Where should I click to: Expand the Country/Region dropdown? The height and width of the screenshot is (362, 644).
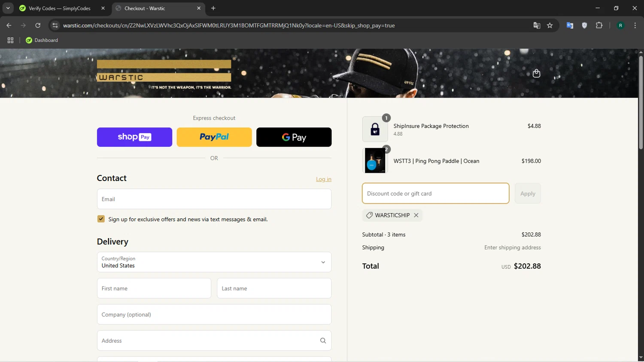214,262
